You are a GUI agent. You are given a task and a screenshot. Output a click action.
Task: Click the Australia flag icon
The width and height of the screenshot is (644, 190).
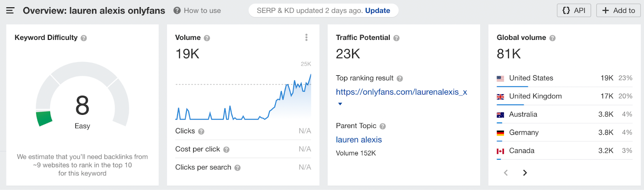pos(500,115)
